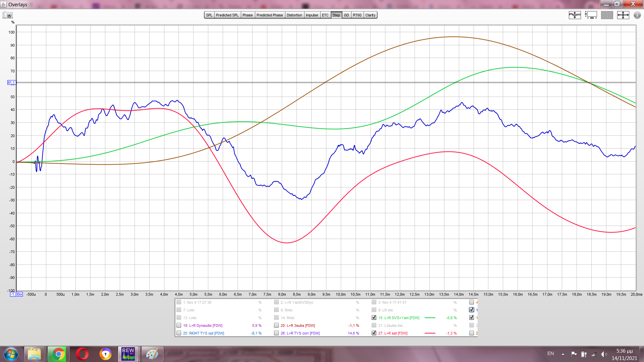Click the green line swatch for trace 15
This screenshot has height=362, width=644.
click(x=430, y=318)
